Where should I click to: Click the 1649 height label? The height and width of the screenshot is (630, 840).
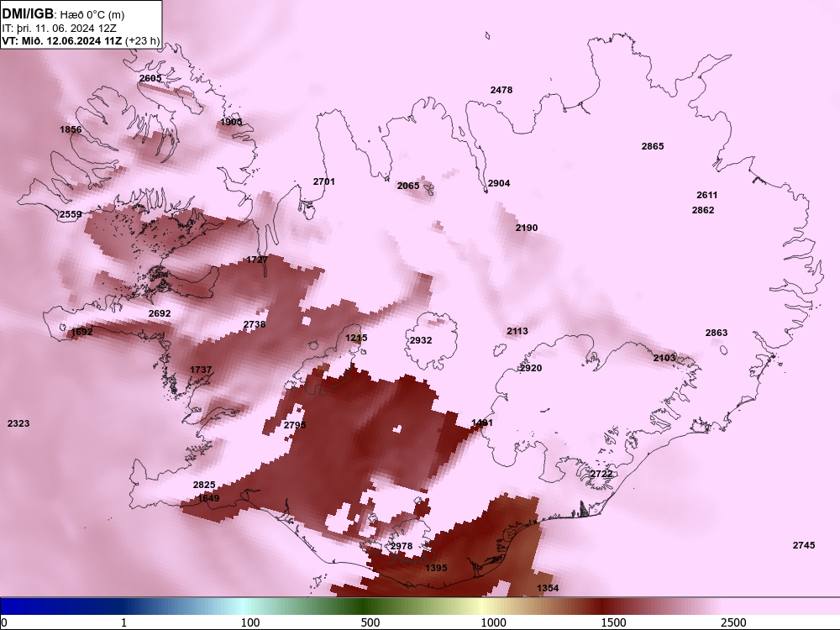coord(209,498)
